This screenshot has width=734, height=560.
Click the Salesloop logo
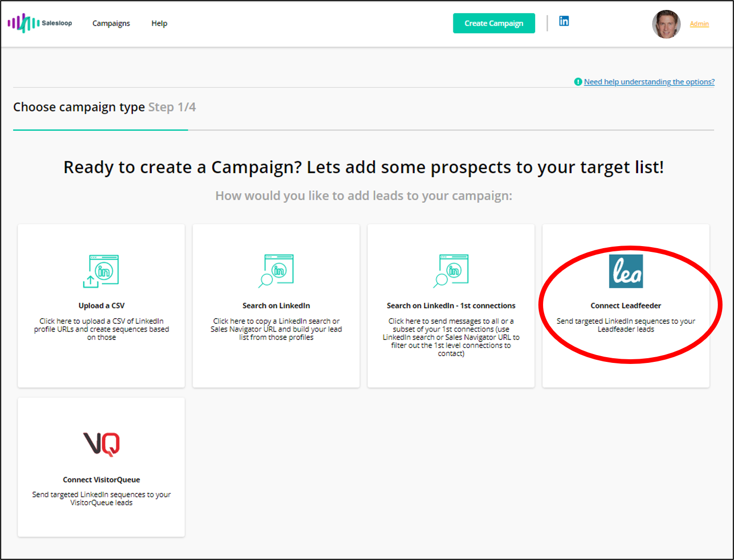[x=39, y=23]
